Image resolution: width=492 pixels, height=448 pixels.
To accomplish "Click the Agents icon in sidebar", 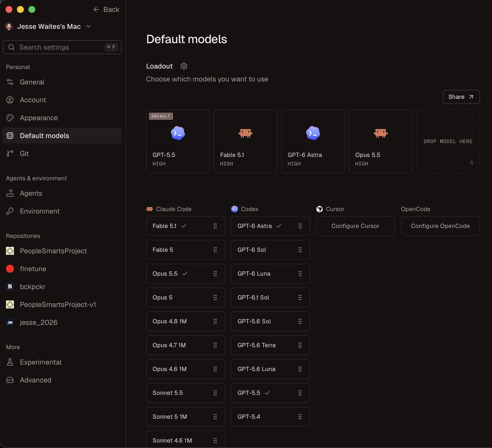I will (10, 193).
